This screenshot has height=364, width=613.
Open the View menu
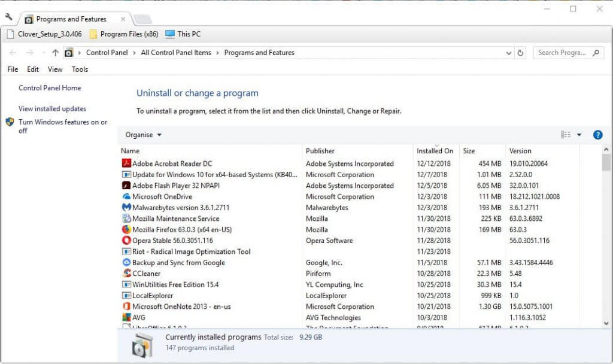click(x=55, y=69)
